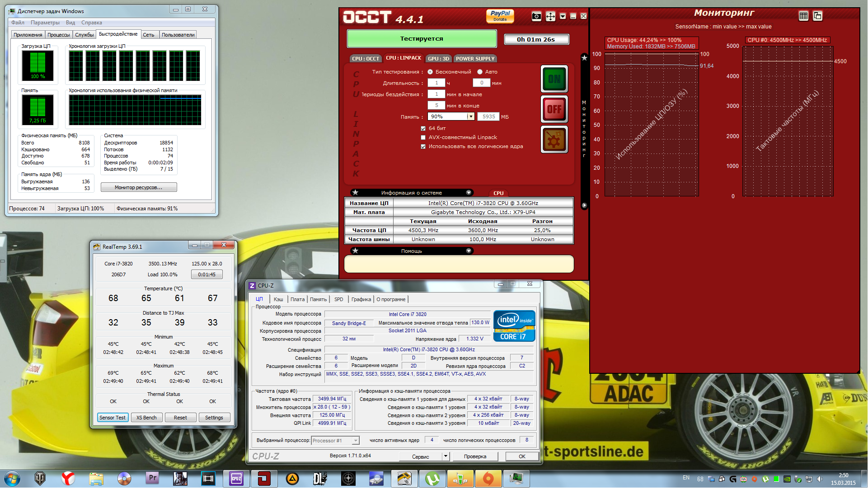Open CPU-Z from the taskbar icon
This screenshot has width=868, height=488.
236,479
